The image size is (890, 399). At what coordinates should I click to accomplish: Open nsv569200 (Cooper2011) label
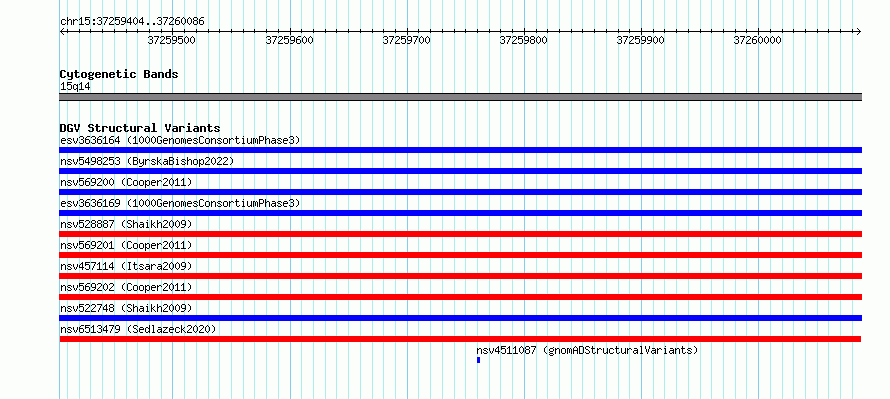(126, 182)
